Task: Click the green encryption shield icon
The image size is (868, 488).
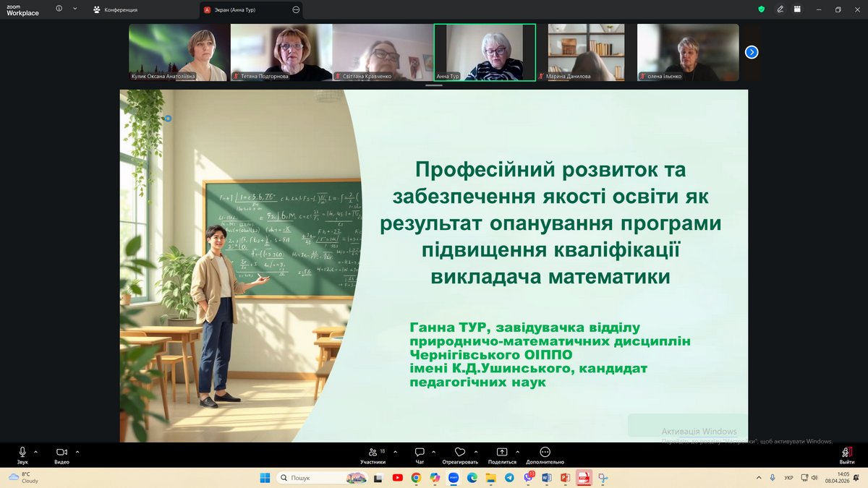Action: [761, 9]
